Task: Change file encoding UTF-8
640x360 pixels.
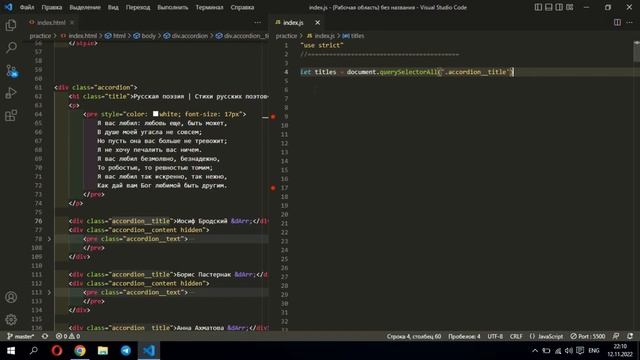Action: tap(495, 336)
